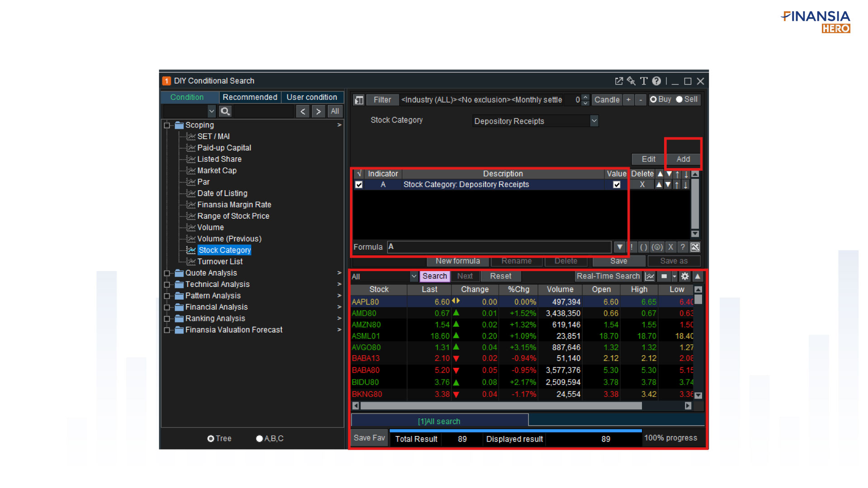Select the Buy radio button

[x=653, y=99]
